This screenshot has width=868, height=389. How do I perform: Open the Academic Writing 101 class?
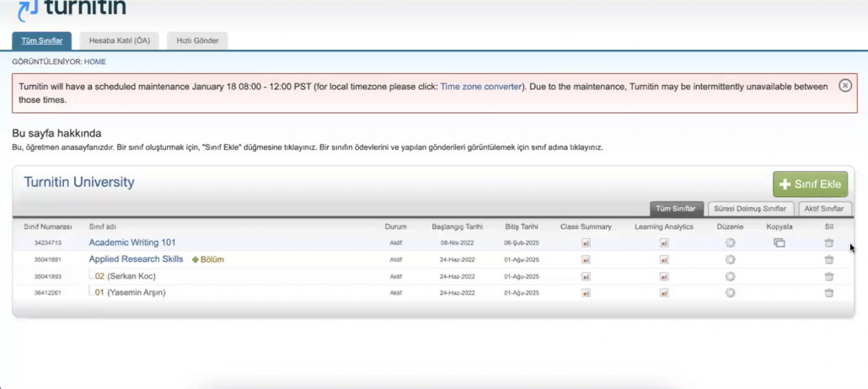tap(132, 242)
